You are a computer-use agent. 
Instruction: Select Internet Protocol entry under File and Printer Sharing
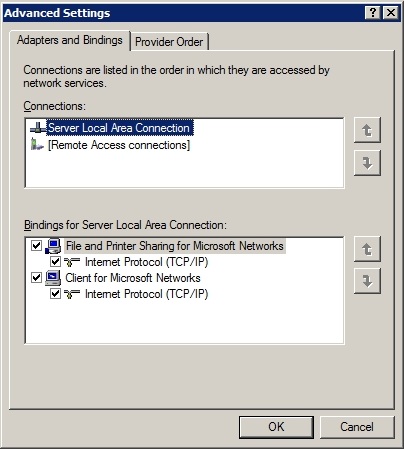[147, 262]
